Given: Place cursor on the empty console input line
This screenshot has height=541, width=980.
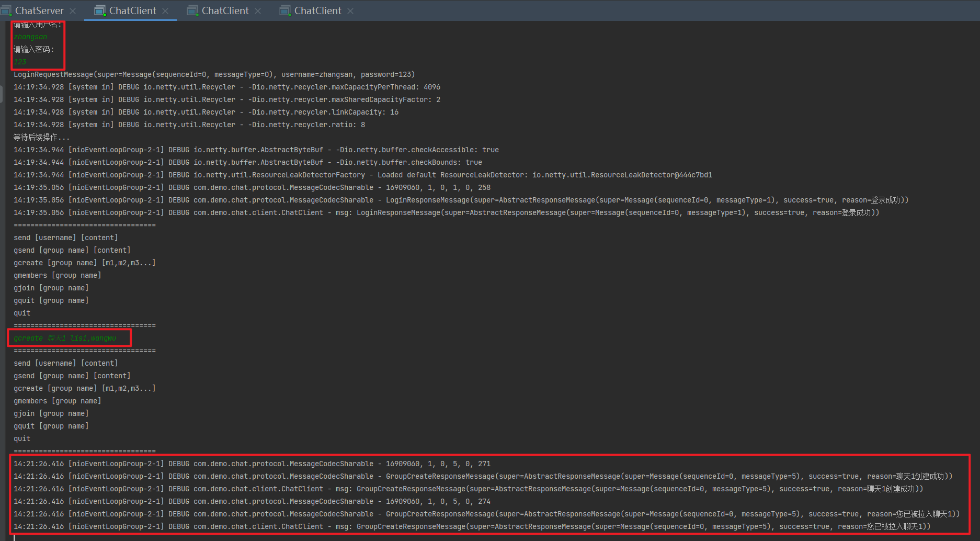Looking at the screenshot, I should 209,537.
